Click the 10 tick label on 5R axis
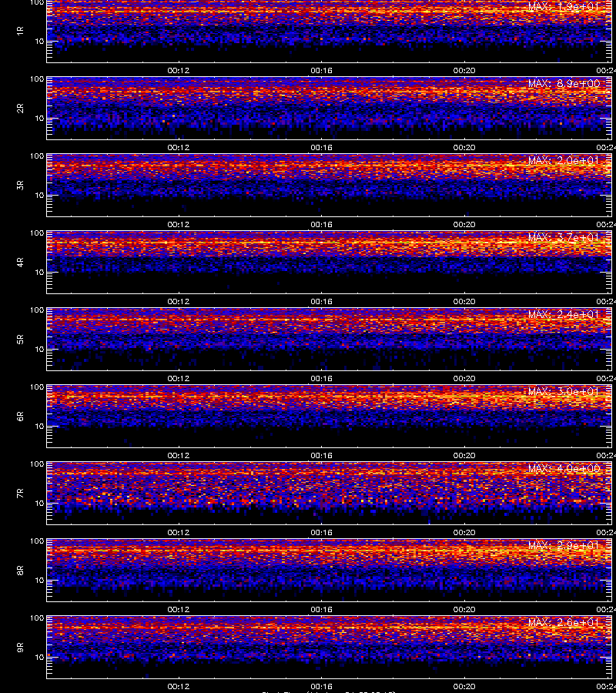Viewport: 616px width, 693px height. [x=39, y=349]
